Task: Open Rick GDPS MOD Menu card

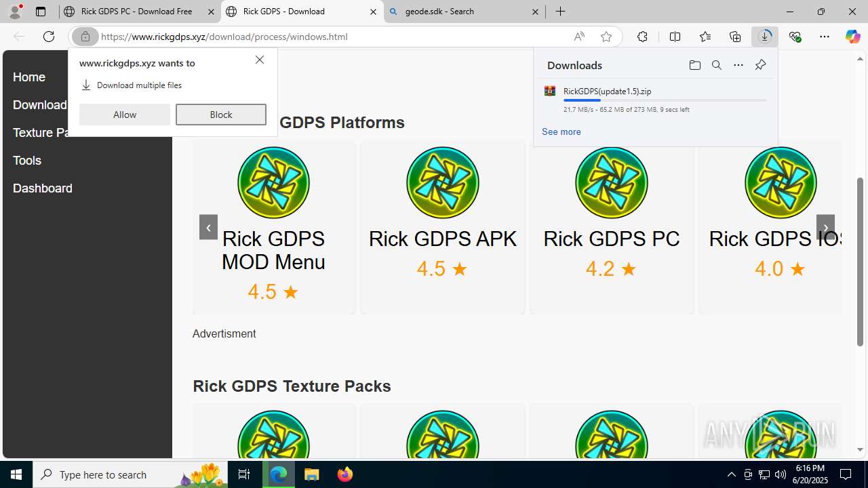Action: point(273,227)
